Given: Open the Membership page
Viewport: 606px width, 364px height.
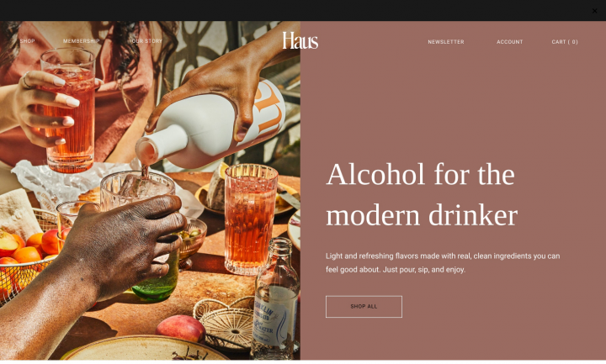Looking at the screenshot, I should click(81, 41).
